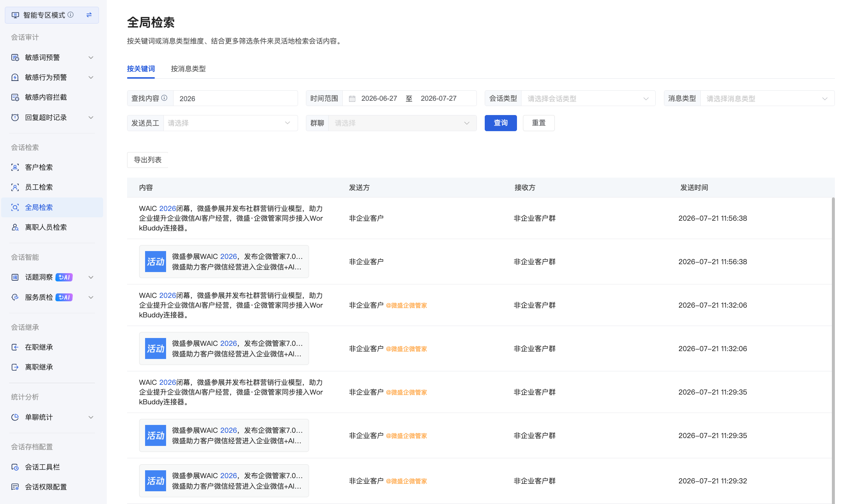Viewport: 851px width, 504px height.
Task: Click the 发送时间 column header
Action: 694,187
